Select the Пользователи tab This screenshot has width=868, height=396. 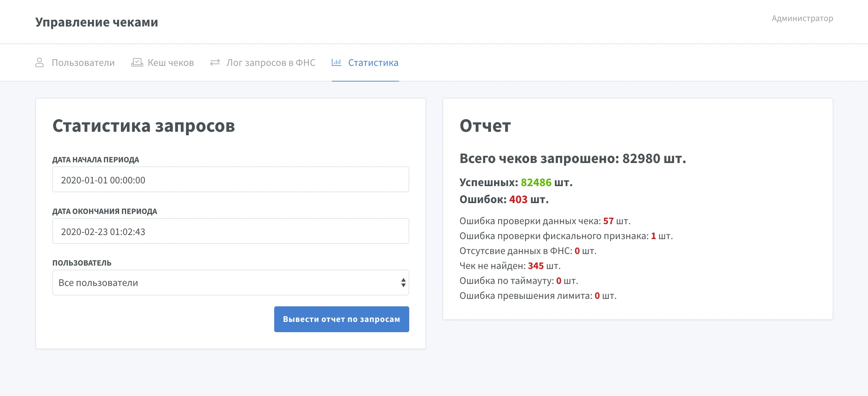tap(83, 62)
